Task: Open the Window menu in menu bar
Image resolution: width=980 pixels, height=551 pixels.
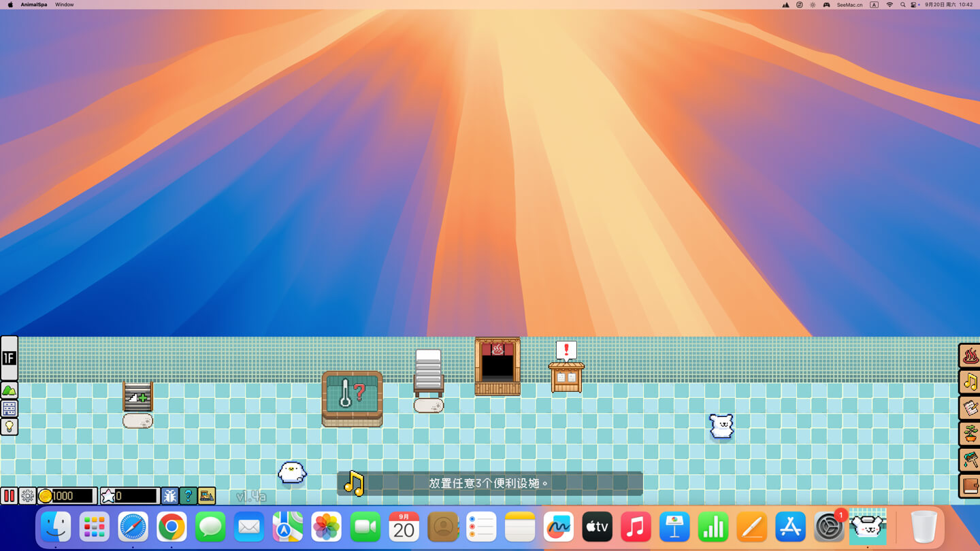Action: [65, 5]
